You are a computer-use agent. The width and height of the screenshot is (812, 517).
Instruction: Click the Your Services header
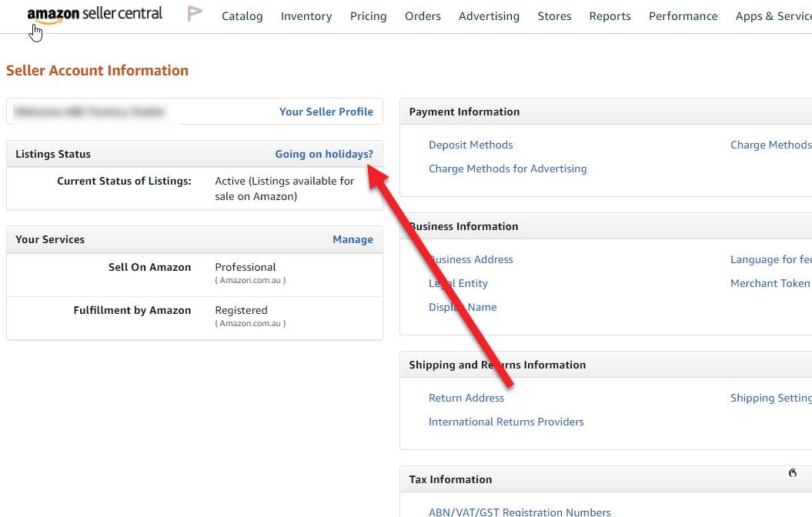[50, 239]
